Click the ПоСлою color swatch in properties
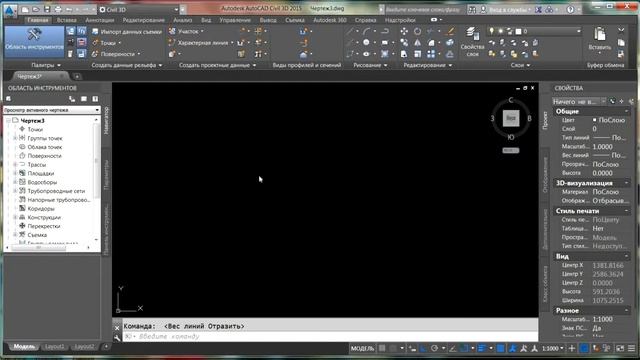 (595, 120)
